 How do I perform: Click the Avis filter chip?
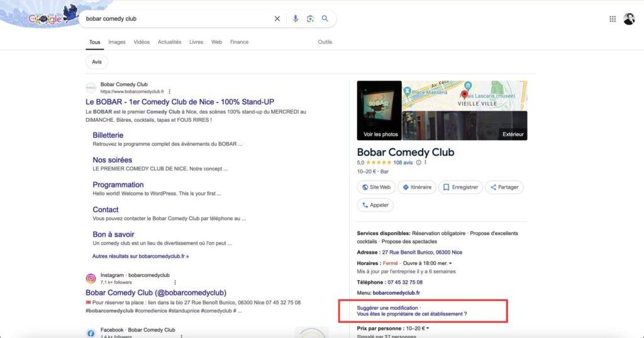pos(96,62)
